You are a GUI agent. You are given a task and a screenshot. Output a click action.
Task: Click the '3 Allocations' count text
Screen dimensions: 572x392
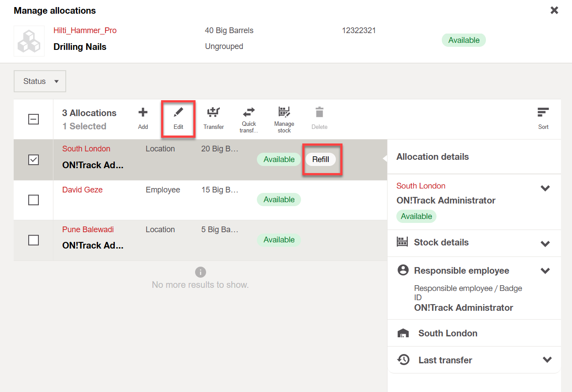coord(90,113)
